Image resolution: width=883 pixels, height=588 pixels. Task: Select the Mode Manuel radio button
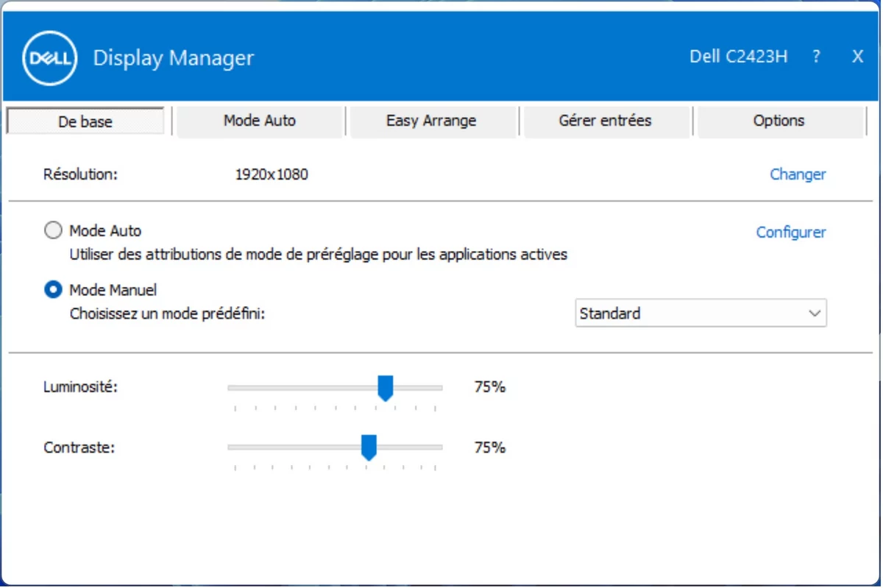click(x=53, y=289)
